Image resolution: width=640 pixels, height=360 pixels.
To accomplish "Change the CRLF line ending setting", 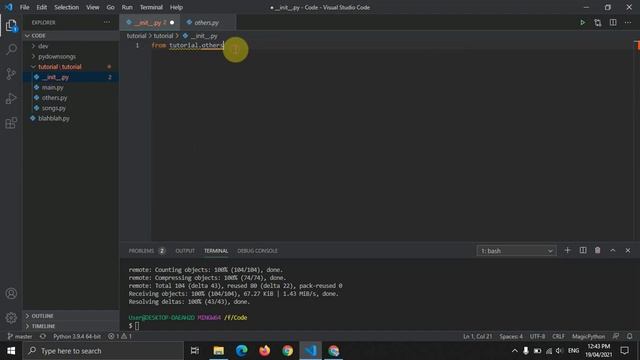I will (x=558, y=336).
